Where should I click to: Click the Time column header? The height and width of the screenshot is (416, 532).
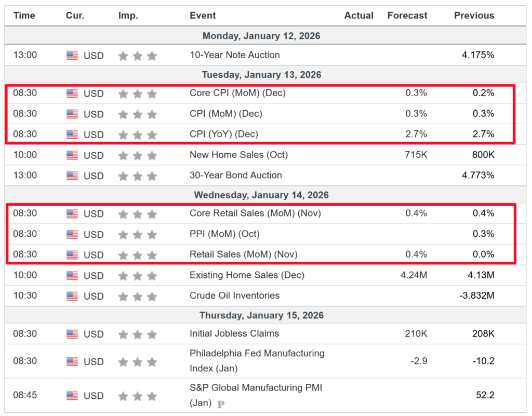point(24,16)
